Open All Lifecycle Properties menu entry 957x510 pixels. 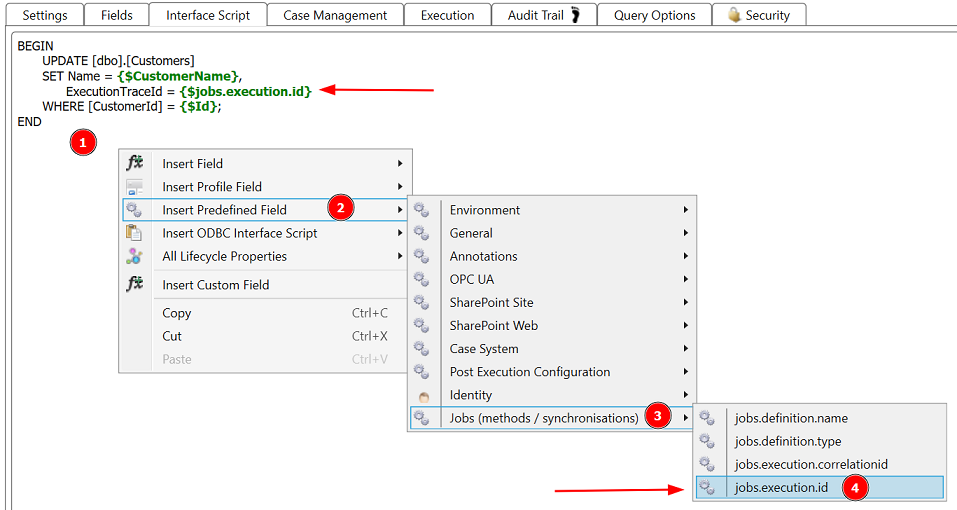pyautogui.click(x=265, y=256)
